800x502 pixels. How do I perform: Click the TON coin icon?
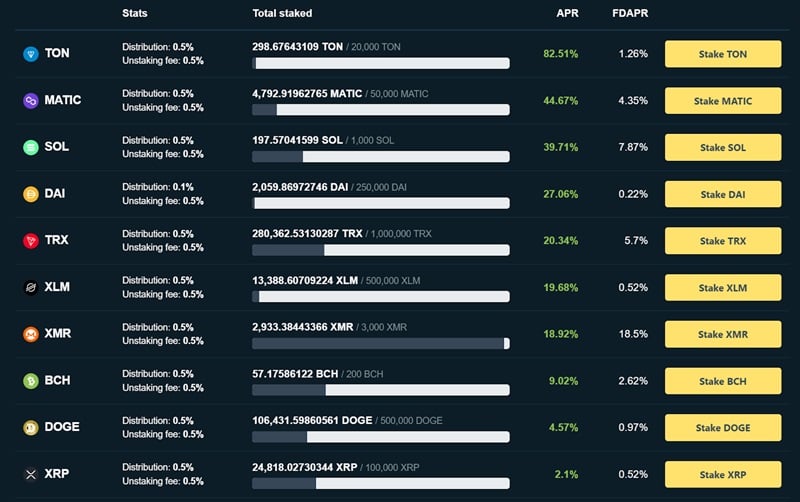(30, 54)
